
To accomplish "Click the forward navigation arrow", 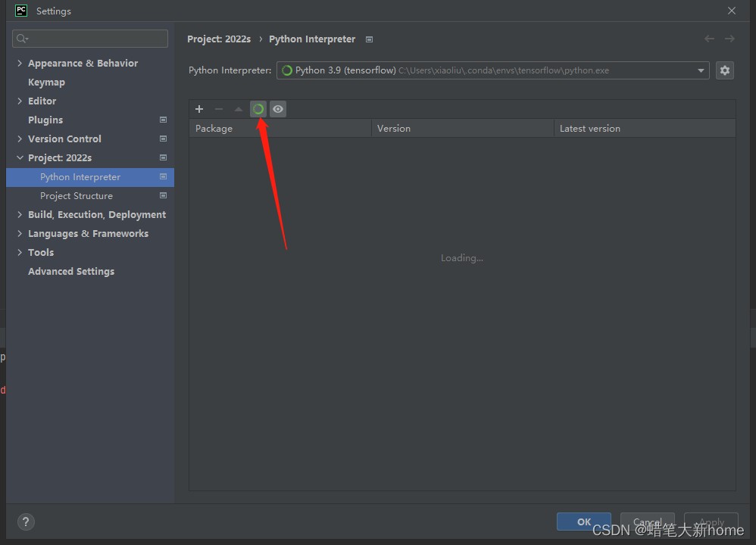I will tap(729, 39).
